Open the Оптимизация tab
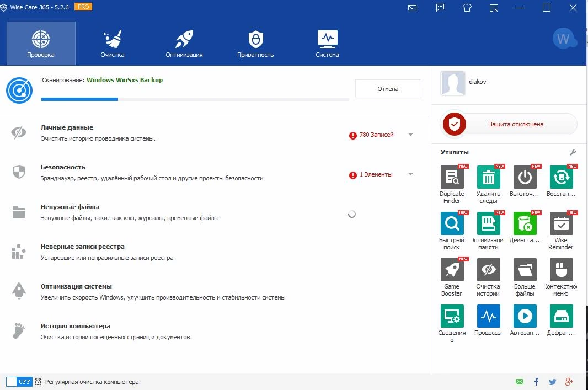This screenshot has width=588, height=390. coord(184,44)
